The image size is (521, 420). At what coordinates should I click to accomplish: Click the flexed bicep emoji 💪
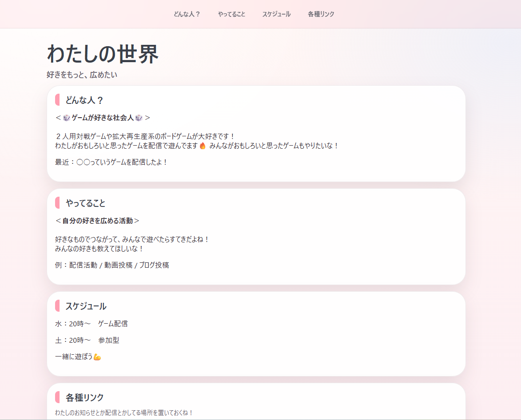pyautogui.click(x=97, y=356)
